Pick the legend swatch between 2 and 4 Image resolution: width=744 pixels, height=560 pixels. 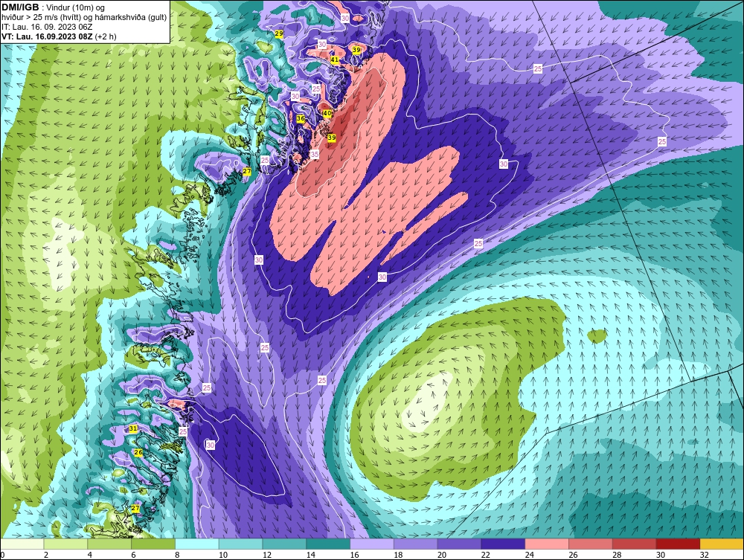tap(66, 544)
